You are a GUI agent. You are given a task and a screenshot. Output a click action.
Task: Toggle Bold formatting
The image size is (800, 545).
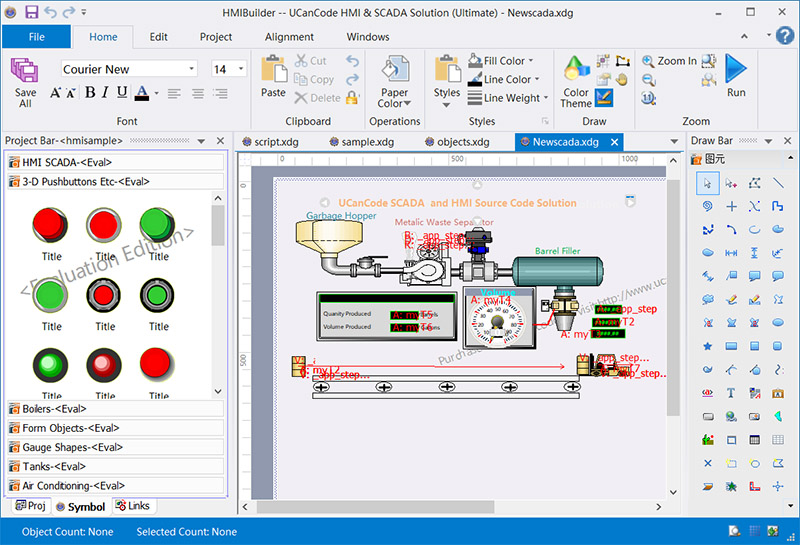[90, 92]
